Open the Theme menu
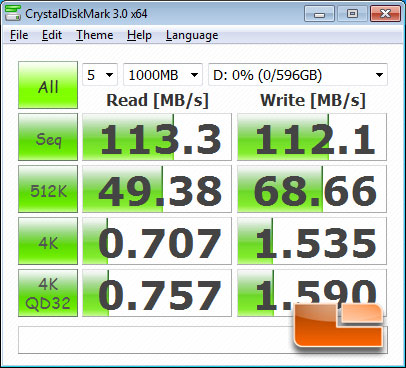406x368 pixels. [95, 35]
